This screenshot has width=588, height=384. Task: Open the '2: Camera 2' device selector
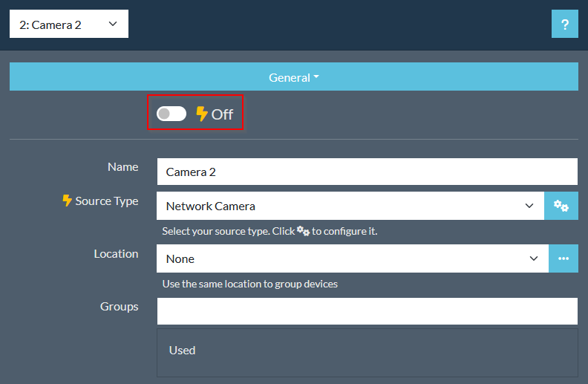coord(68,24)
